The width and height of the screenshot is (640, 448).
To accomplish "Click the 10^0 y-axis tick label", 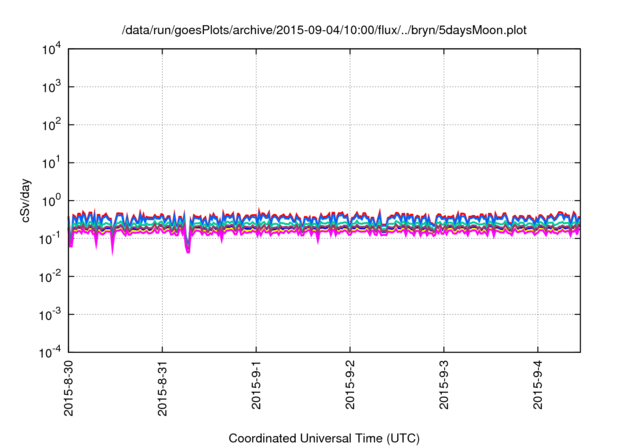I will (51, 201).
